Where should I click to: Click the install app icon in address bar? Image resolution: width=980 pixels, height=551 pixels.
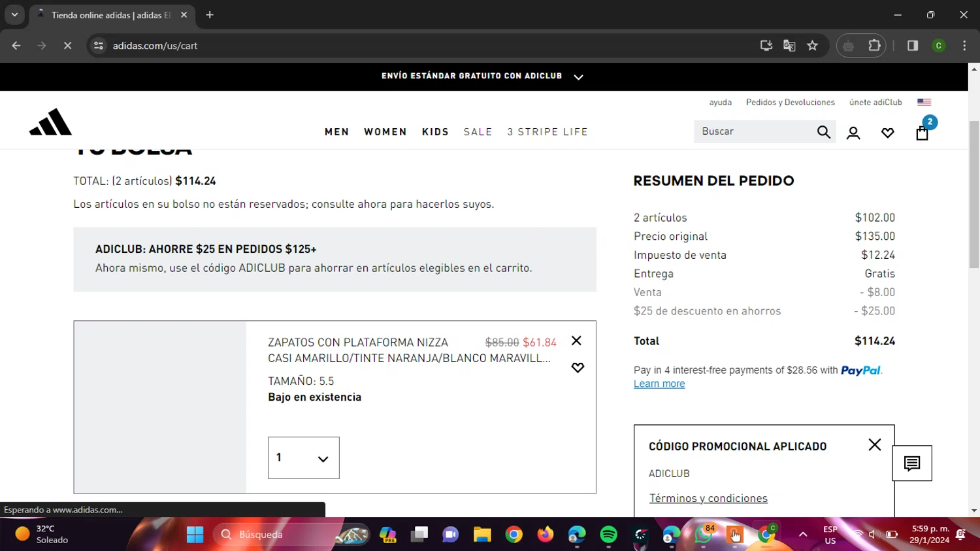point(766,46)
